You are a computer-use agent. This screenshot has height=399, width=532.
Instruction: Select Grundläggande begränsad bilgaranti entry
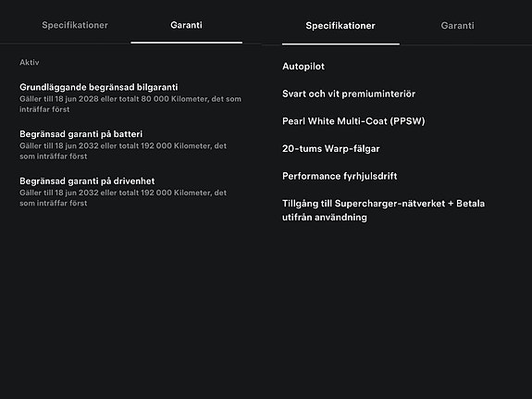130,98
